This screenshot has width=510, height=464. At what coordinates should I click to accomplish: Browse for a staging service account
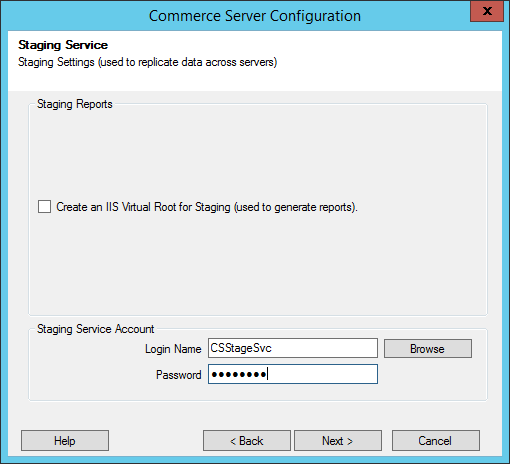tap(428, 349)
